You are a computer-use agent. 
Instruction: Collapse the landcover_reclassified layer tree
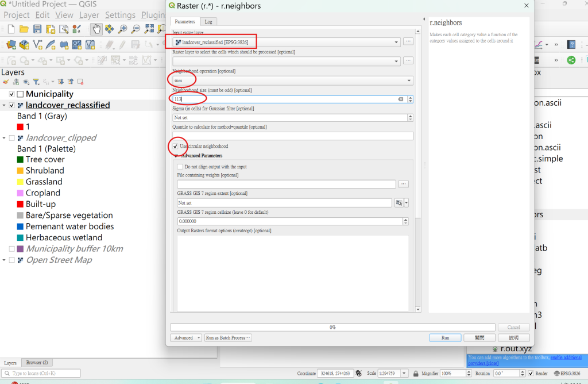[4, 105]
